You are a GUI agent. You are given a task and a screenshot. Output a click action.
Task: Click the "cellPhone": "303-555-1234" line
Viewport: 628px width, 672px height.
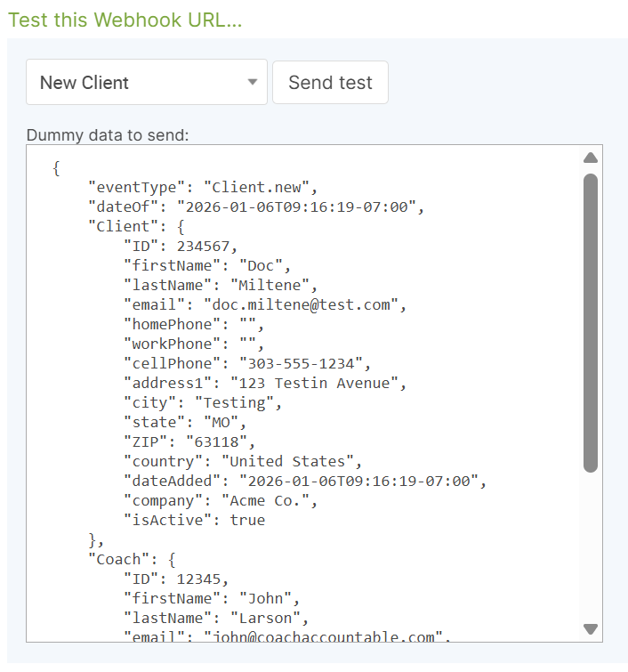(x=246, y=363)
